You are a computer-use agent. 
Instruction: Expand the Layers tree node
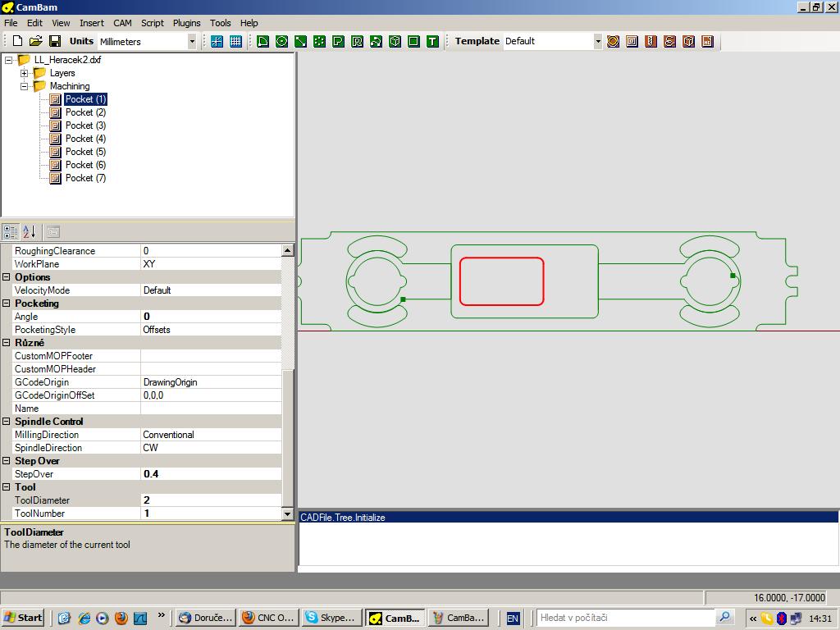pyautogui.click(x=25, y=73)
